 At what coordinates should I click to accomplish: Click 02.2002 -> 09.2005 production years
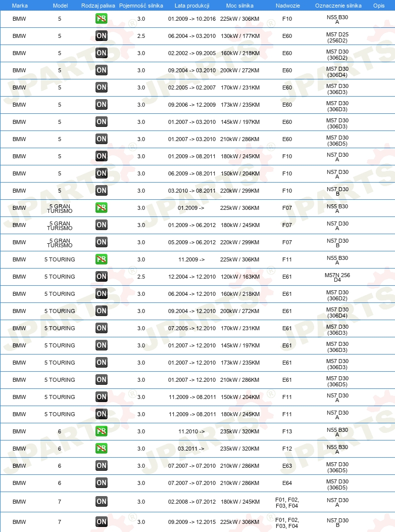pos(192,53)
